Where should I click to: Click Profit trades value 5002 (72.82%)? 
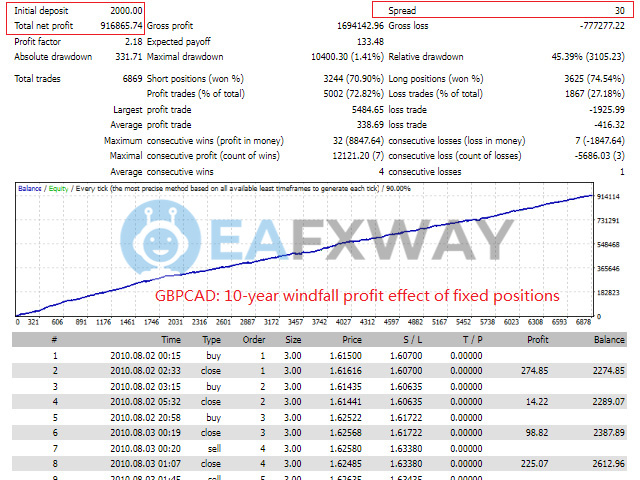(353, 94)
